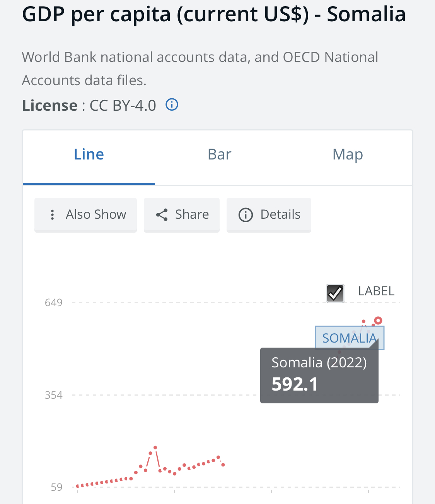Open the Details info button
Viewport: 435px width, 504px height.
(269, 214)
